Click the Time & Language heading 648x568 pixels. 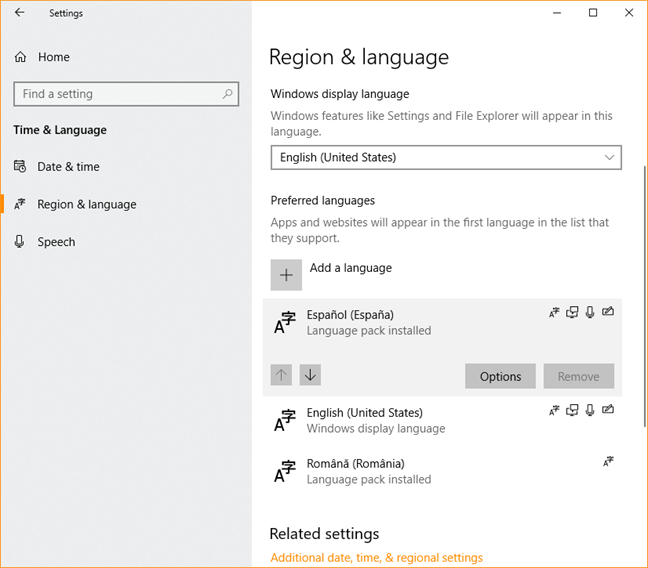[60, 130]
